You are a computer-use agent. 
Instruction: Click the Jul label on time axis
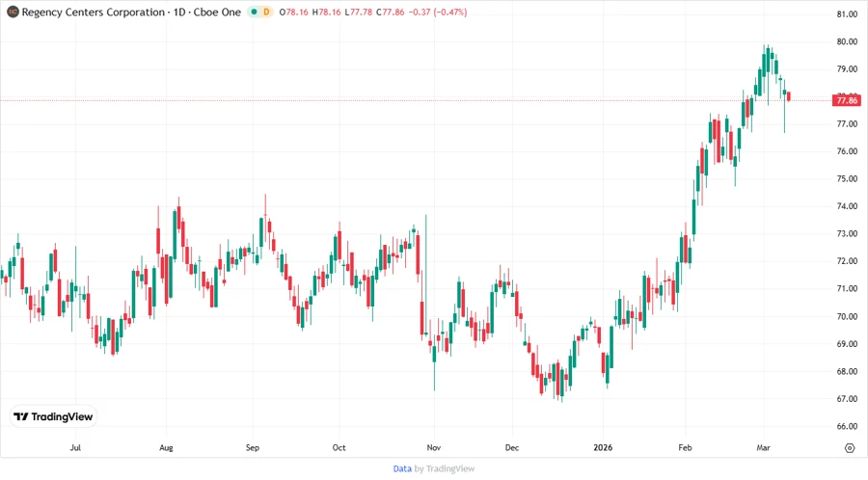75,447
